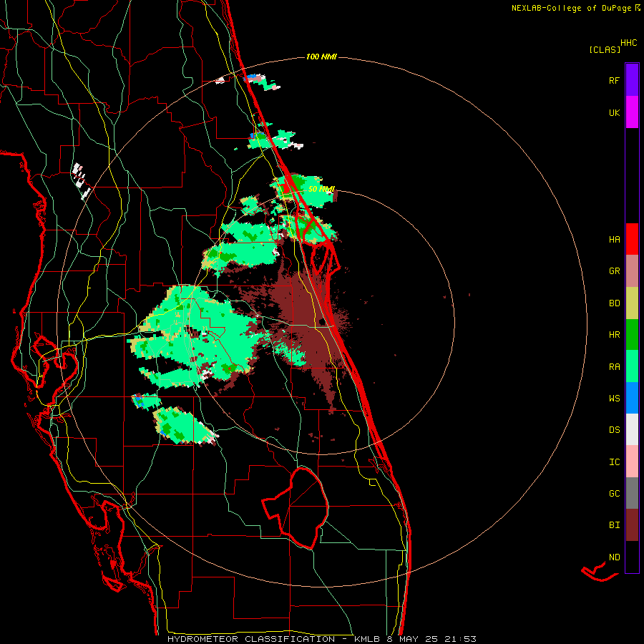Click the GR legend label

pyautogui.click(x=614, y=271)
